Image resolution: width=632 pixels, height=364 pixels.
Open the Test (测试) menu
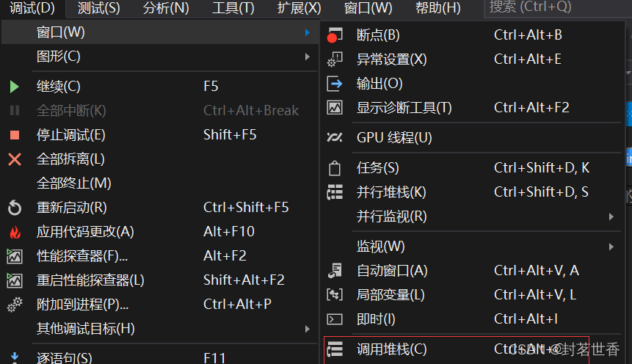(x=98, y=8)
